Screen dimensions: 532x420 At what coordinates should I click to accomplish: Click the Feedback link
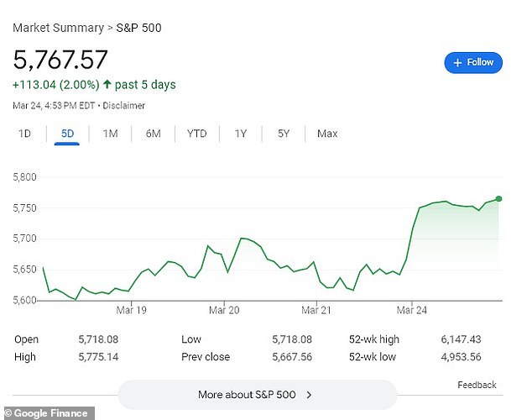pyautogui.click(x=477, y=385)
